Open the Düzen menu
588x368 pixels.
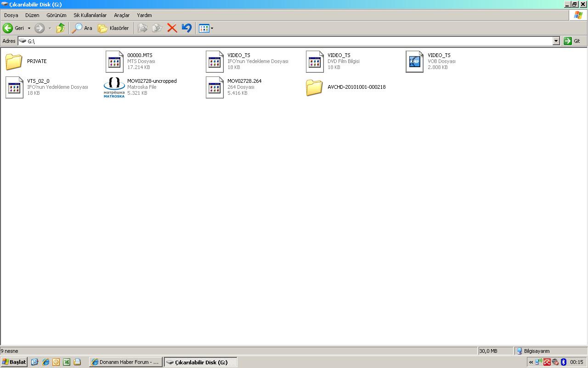click(33, 15)
